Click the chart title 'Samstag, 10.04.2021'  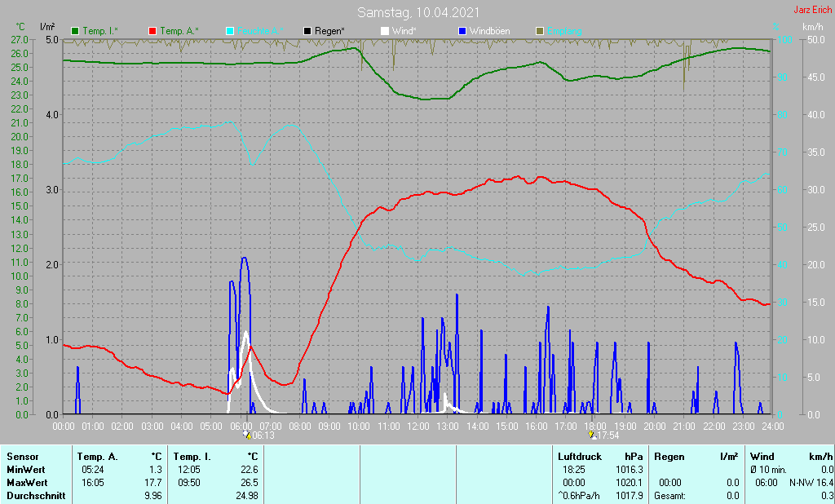pyautogui.click(x=418, y=12)
